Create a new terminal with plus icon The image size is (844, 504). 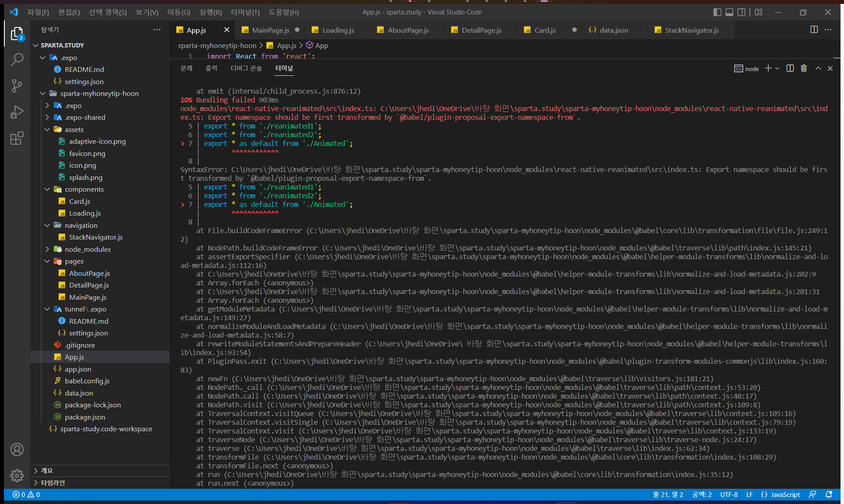coord(768,68)
